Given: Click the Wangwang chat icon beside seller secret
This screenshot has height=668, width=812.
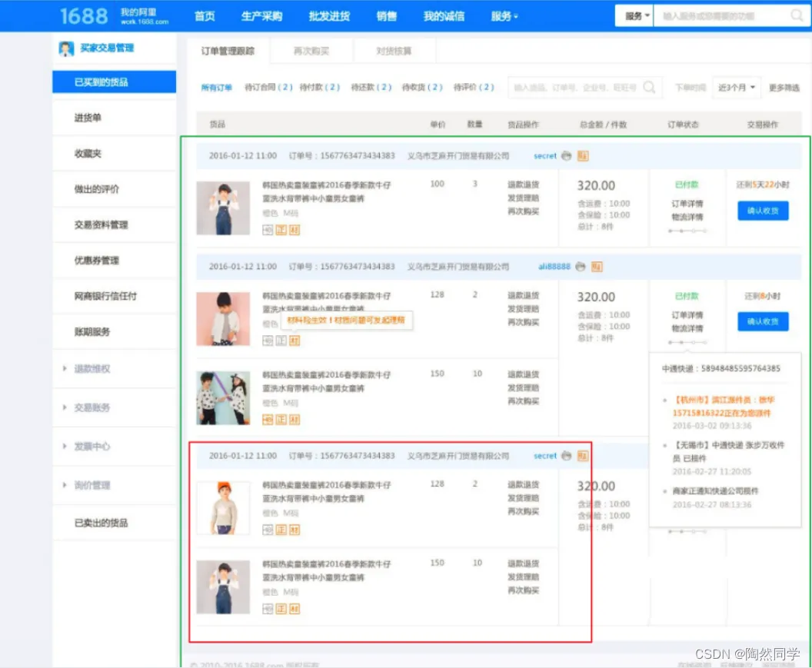Looking at the screenshot, I should (567, 155).
